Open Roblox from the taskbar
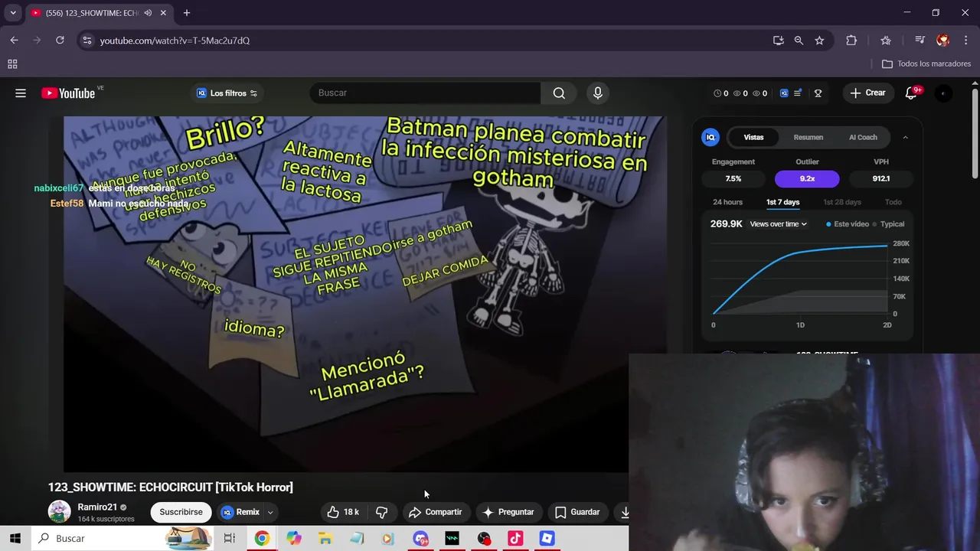The image size is (980, 551). pos(547,539)
